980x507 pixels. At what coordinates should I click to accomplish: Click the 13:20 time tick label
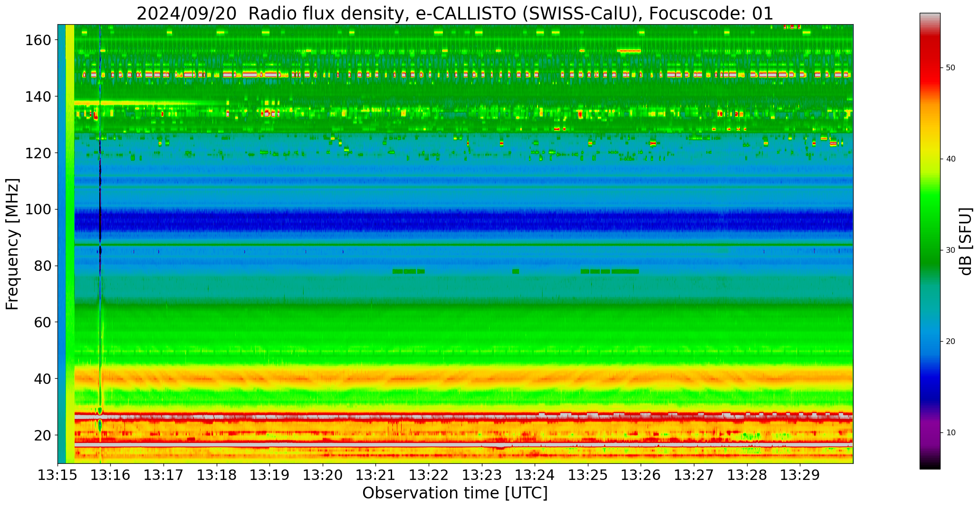(323, 475)
